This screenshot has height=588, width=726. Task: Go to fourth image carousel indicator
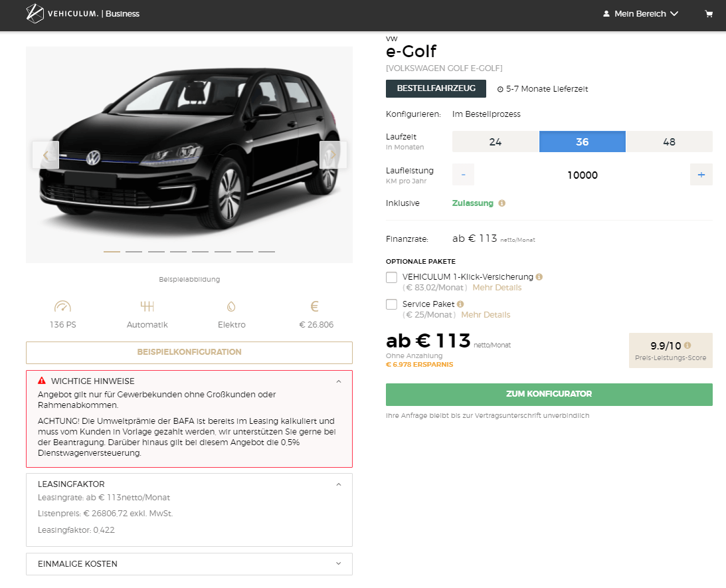(x=178, y=252)
